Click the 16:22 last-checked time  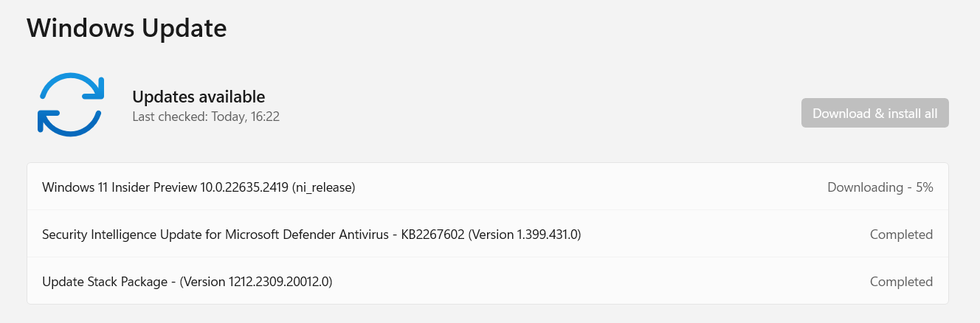click(266, 117)
